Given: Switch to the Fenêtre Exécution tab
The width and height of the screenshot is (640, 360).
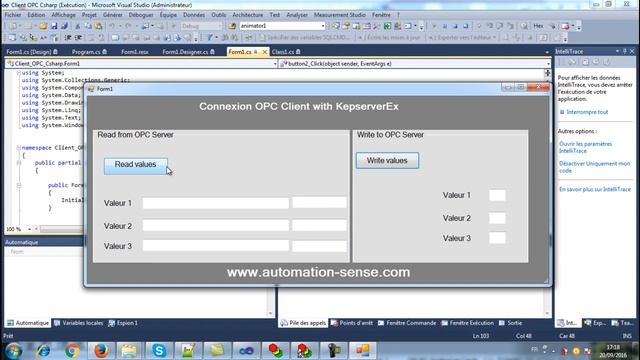Looking at the screenshot, I should click(468, 323).
